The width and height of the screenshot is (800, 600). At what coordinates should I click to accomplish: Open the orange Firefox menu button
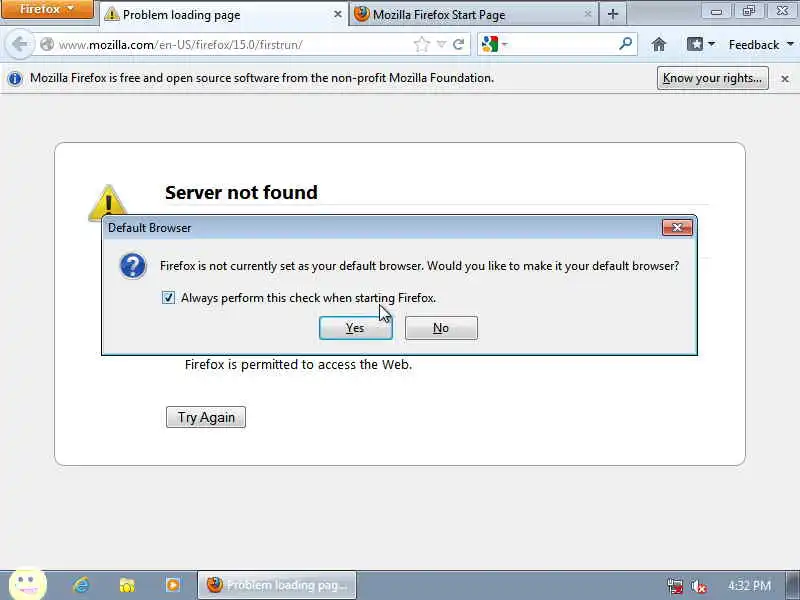(47, 9)
